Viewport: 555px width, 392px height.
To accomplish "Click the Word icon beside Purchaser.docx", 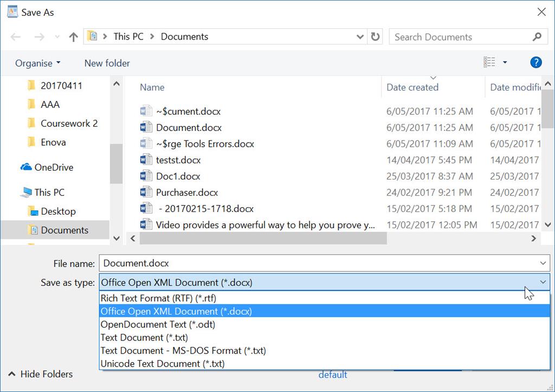I will (146, 192).
